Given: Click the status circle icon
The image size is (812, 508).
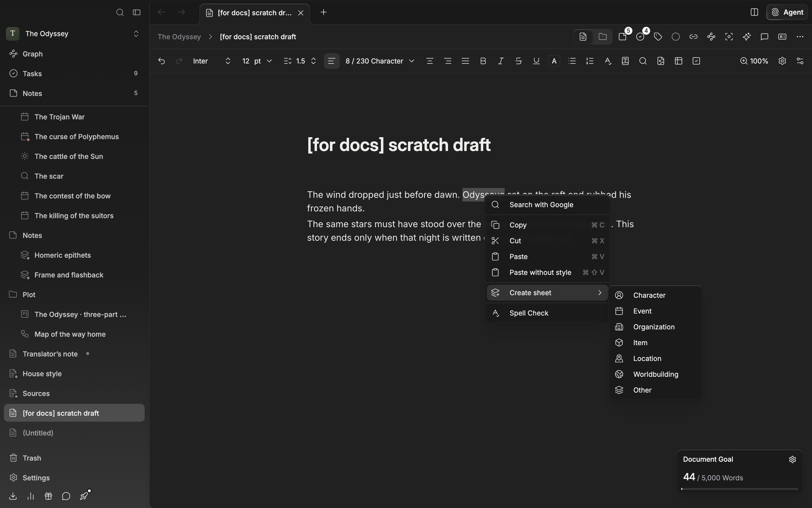Looking at the screenshot, I should pos(676,37).
